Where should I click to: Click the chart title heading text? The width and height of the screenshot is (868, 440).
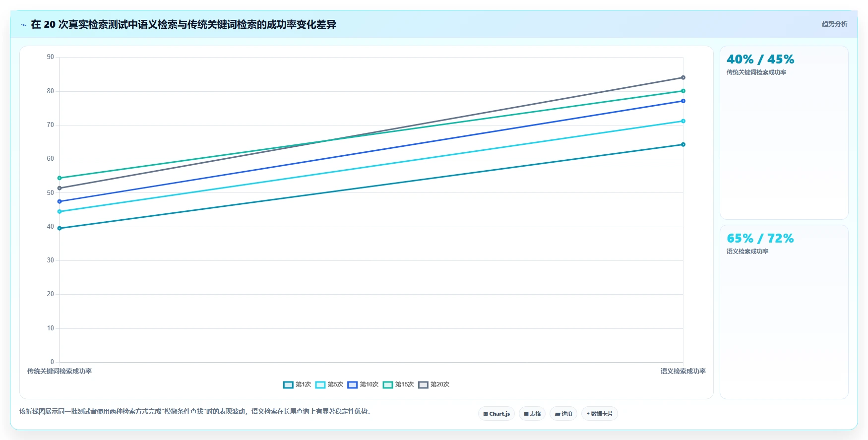tap(184, 24)
